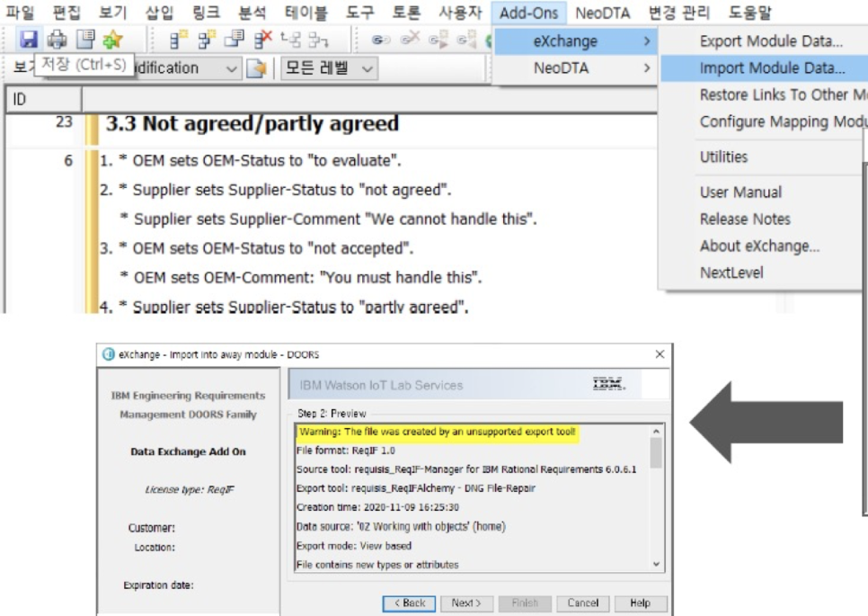Open the 분석 menu
Screen dimensions: 868x616
tap(252, 13)
